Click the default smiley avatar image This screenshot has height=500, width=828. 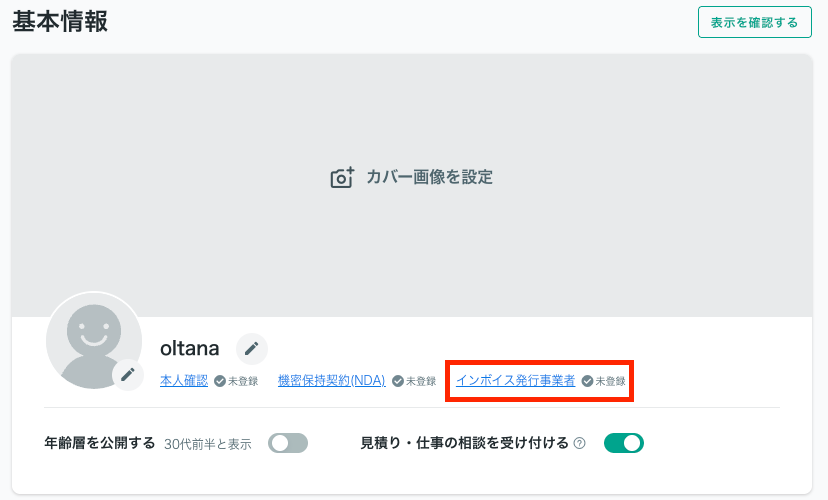point(93,338)
